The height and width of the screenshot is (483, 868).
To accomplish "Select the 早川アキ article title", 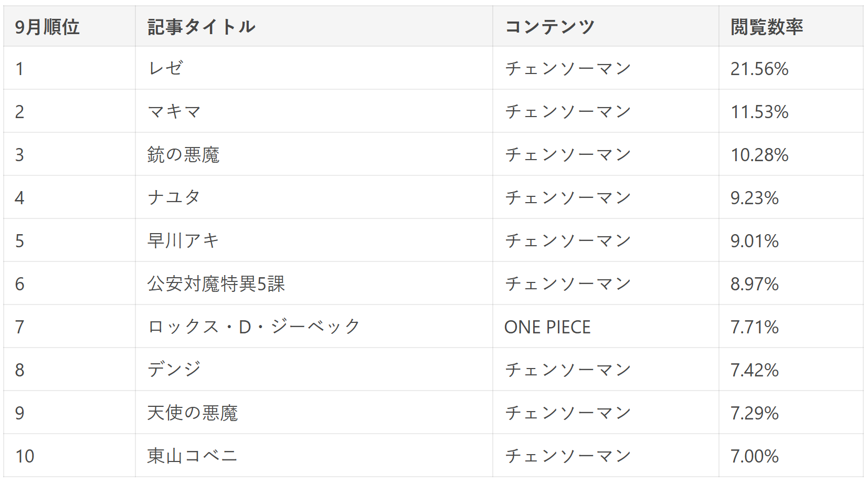I will pyautogui.click(x=183, y=240).
